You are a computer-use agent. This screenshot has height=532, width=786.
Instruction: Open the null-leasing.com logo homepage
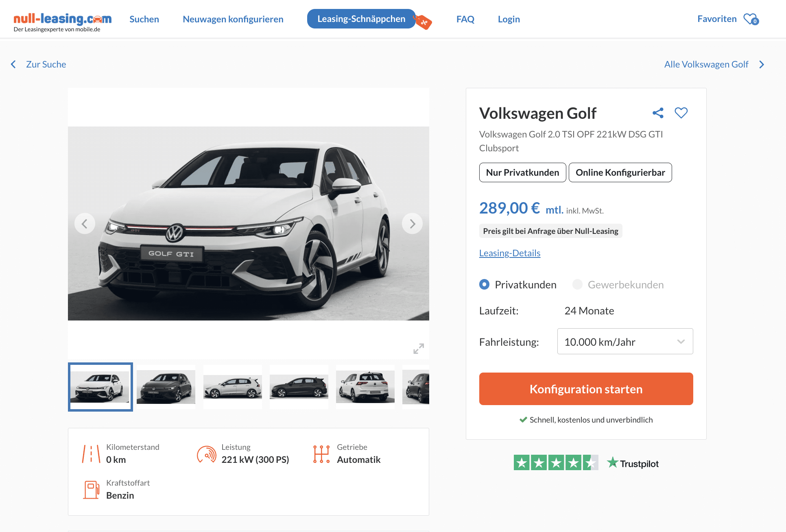pyautogui.click(x=62, y=23)
